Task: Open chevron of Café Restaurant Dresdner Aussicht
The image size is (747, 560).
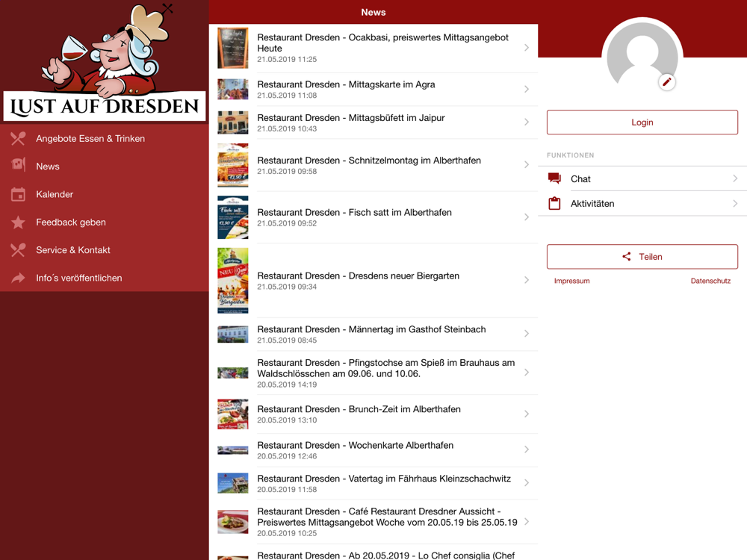Action: (x=527, y=521)
